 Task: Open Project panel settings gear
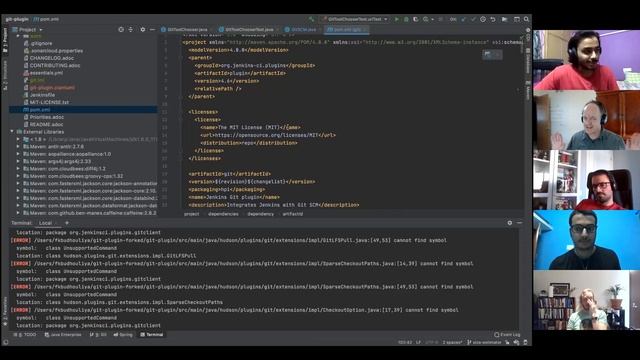[142, 29]
